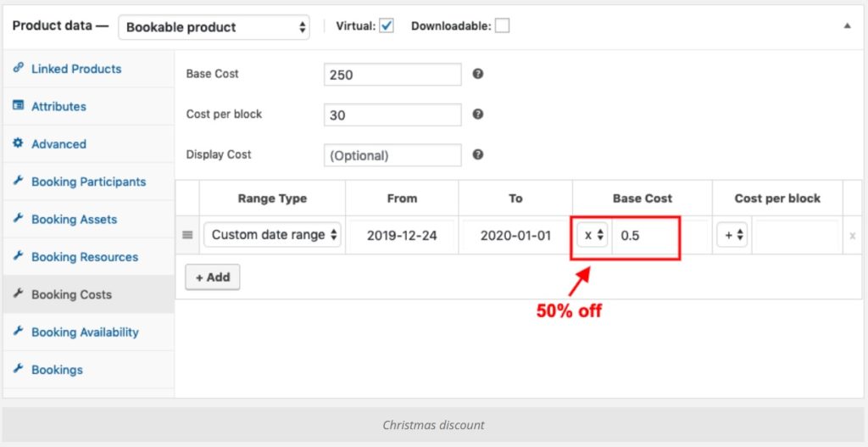
Task: Click the help icon beside Base Cost
Action: [x=478, y=74]
